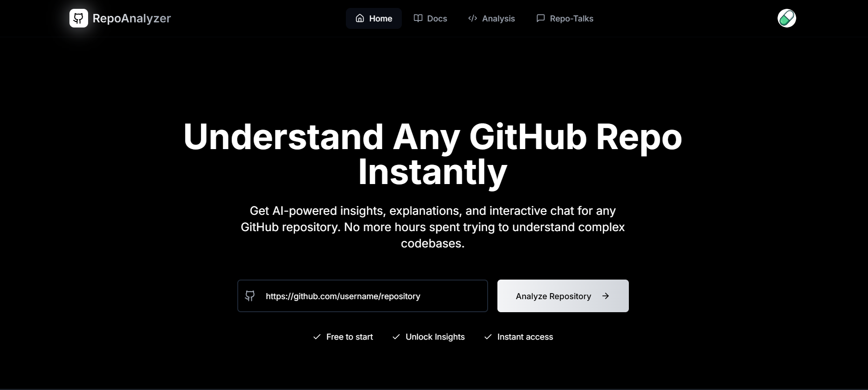Click the AI-powered insights description paragraph
This screenshot has width=868, height=390.
pos(433,227)
